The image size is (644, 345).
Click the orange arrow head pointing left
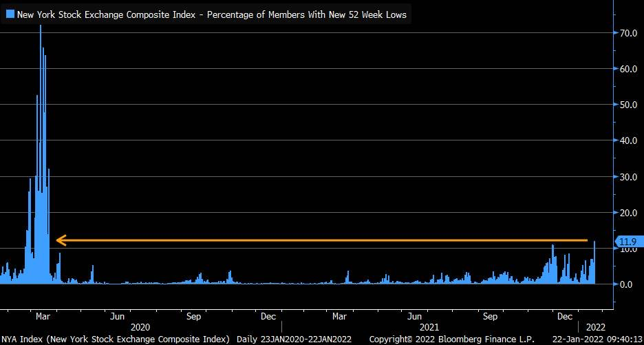pos(61,240)
